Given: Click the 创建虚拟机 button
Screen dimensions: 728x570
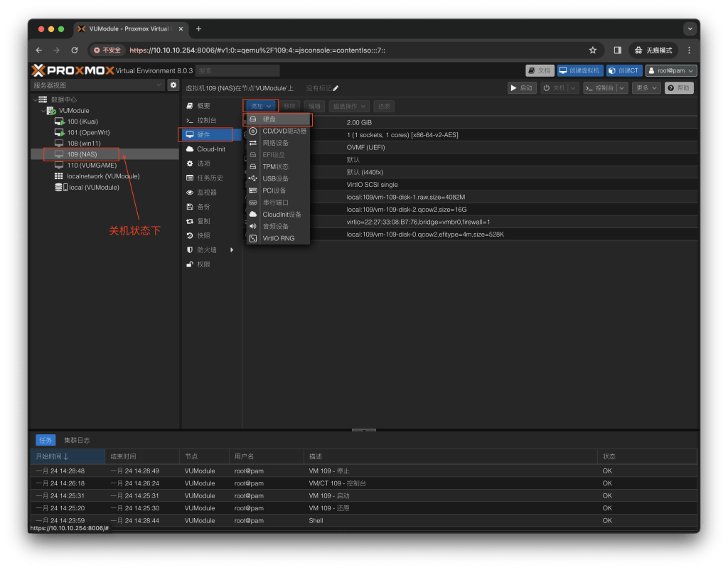Looking at the screenshot, I should pos(579,70).
